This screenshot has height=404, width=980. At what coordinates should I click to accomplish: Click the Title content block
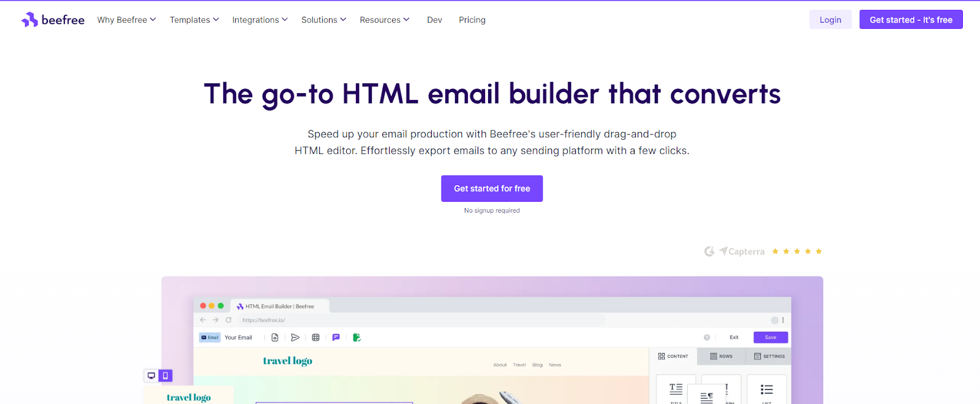[x=676, y=391]
